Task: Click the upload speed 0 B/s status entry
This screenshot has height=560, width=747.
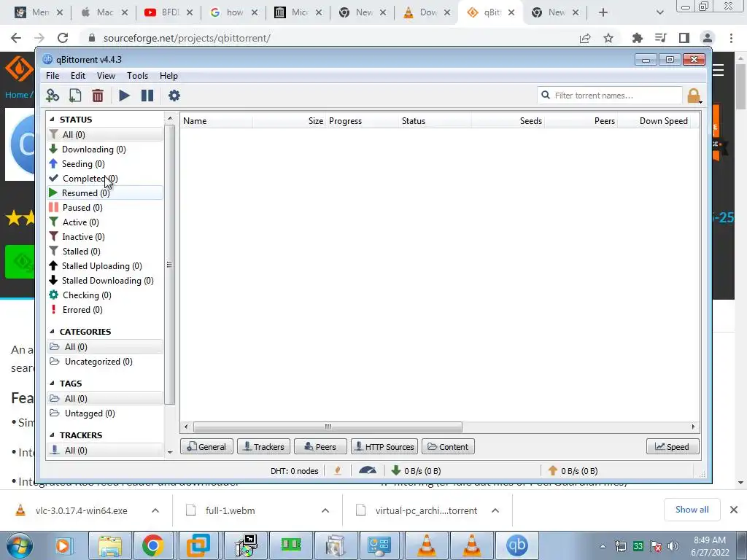Action: 573,470
